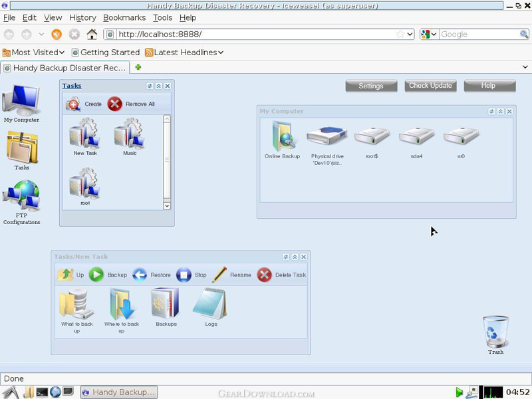Open the URL history dropdown arrow
The width and height of the screenshot is (532, 399).
click(x=410, y=35)
